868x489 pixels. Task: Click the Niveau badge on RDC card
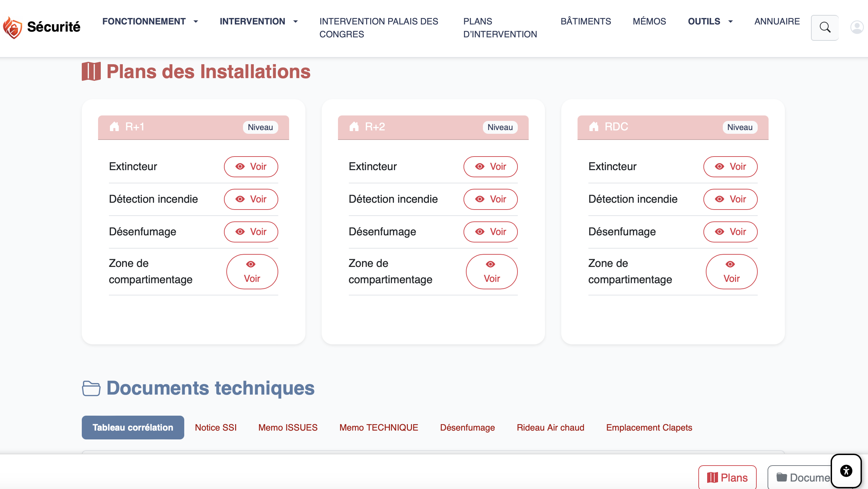tap(740, 127)
